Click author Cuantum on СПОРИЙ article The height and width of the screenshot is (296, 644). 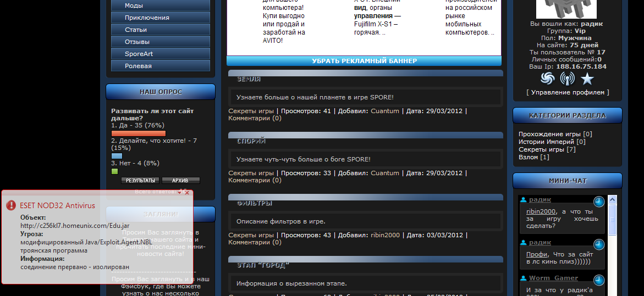tap(385, 173)
